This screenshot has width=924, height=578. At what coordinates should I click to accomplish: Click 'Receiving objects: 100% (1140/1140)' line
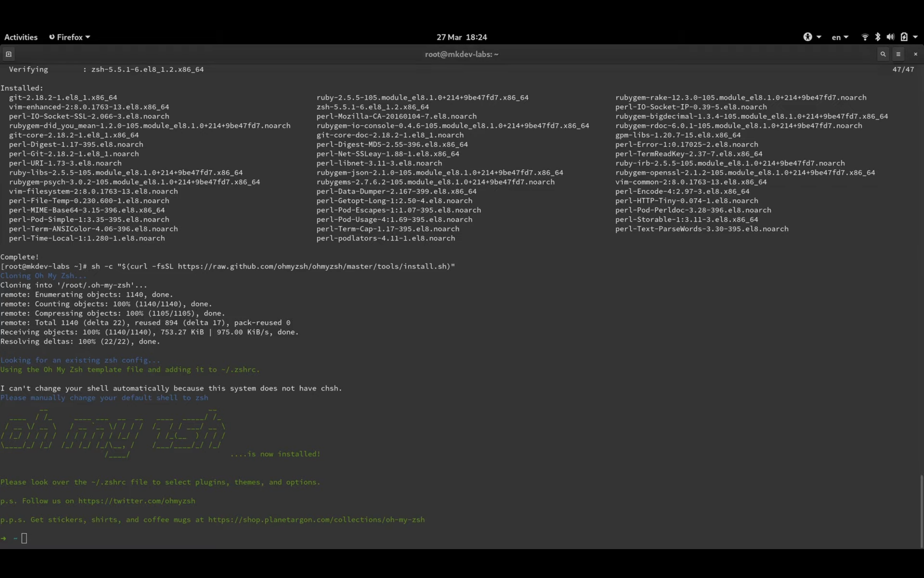pos(149,332)
